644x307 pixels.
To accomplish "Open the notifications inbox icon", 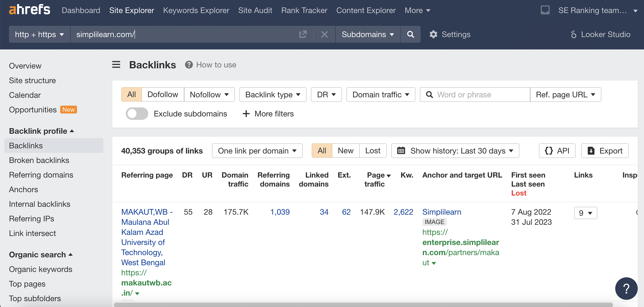I will 545,10.
